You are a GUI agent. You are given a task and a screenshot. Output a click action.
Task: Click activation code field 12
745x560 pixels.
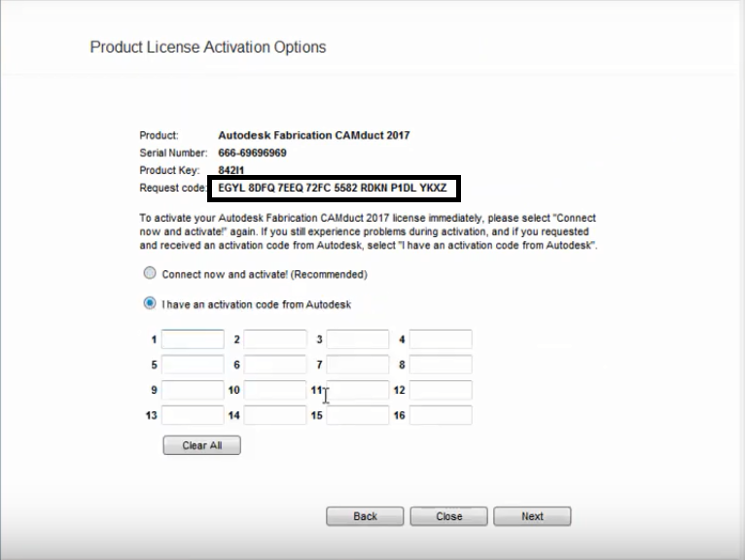(x=441, y=390)
